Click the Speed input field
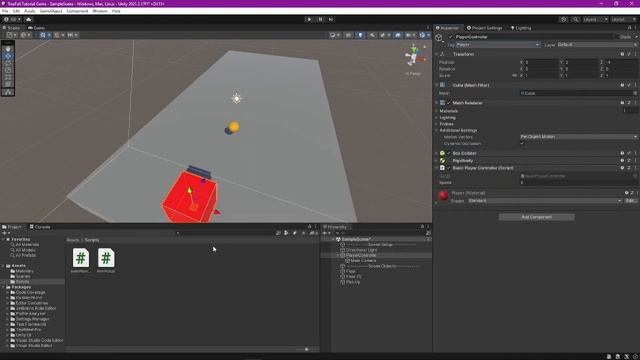The width and height of the screenshot is (640, 360). (x=578, y=182)
